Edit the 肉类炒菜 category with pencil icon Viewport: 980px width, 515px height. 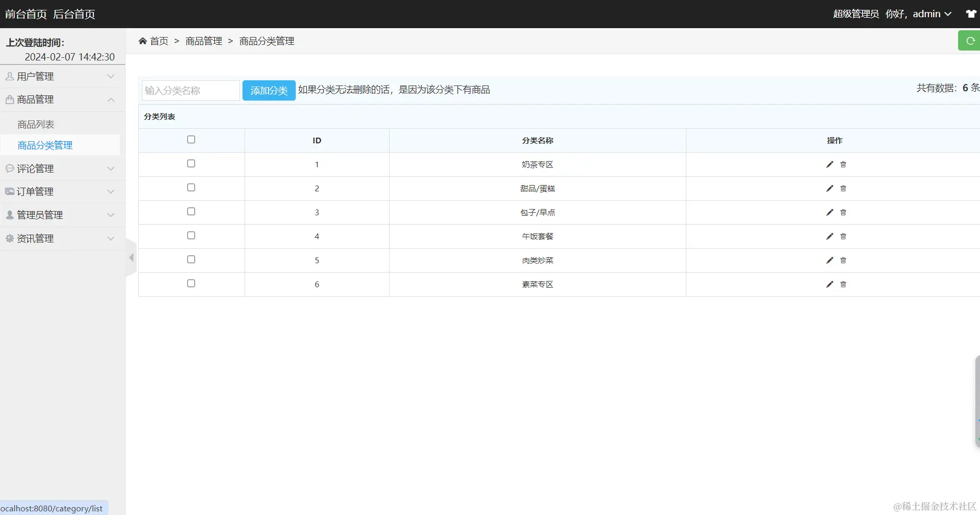tap(830, 261)
